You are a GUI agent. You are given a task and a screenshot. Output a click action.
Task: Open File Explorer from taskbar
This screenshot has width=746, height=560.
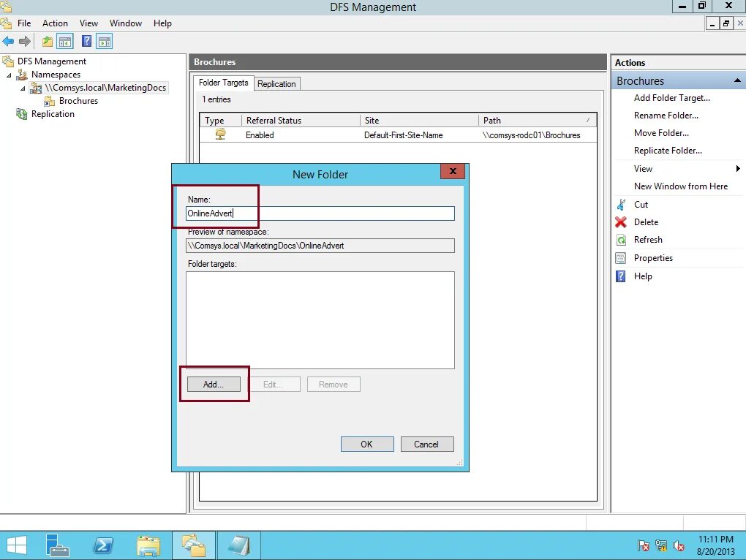(148, 545)
